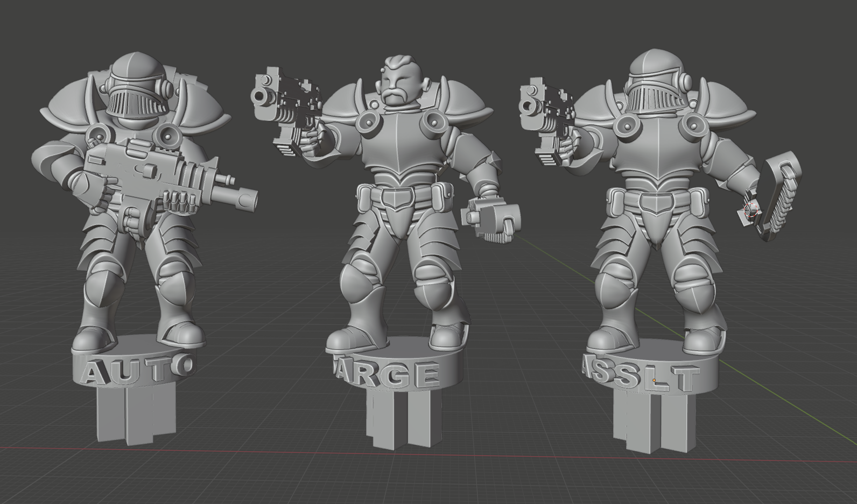This screenshot has height=504, width=857.
Task: Click the ASSLT lettering on the right base
Action: tap(641, 378)
